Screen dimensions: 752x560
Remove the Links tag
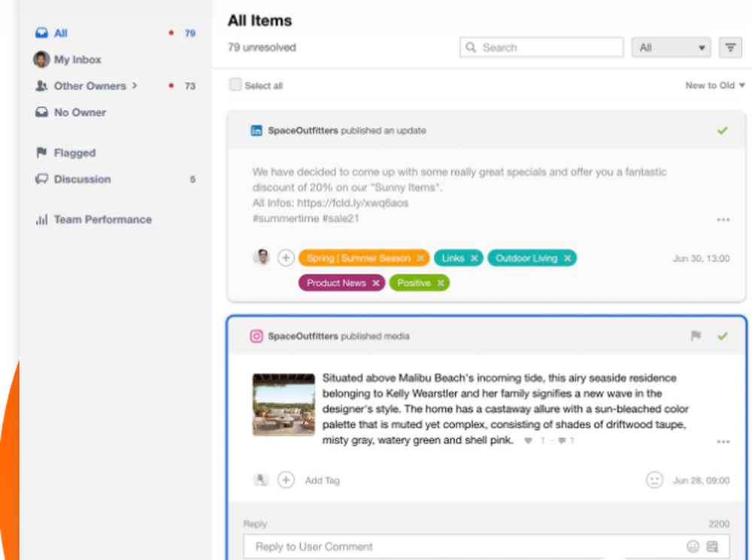(x=475, y=258)
